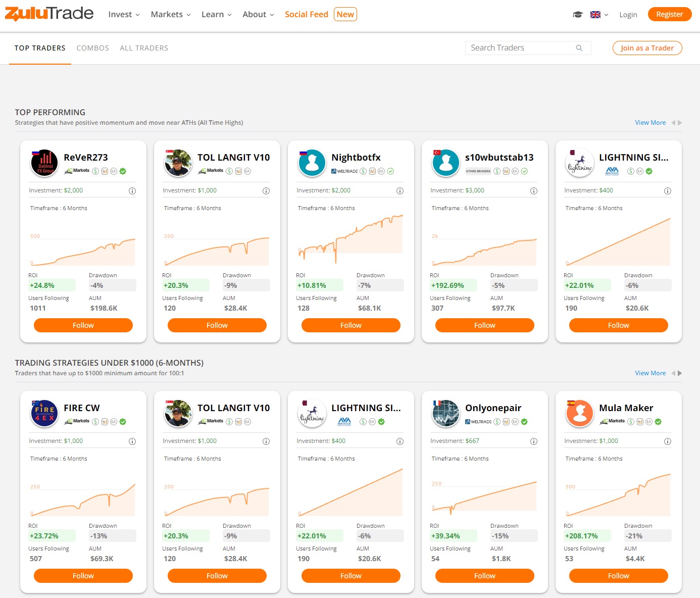Click the EA badge icon on FIRE CW
The height and width of the screenshot is (598, 700).
pyautogui.click(x=114, y=422)
